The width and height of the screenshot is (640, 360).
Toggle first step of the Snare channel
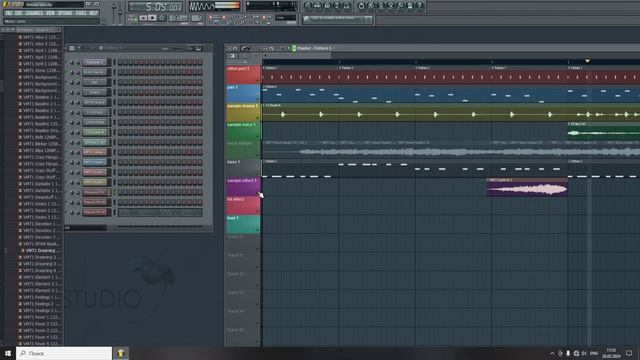[x=120, y=92]
